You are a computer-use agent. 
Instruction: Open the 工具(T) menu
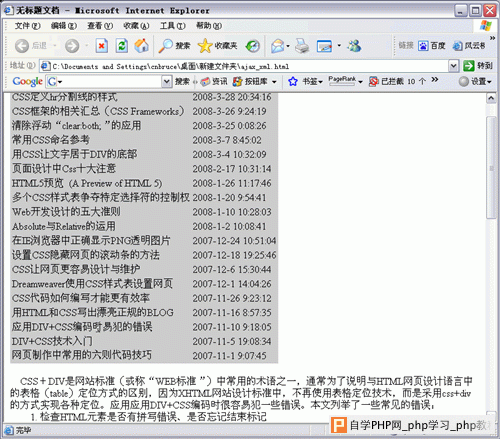click(172, 26)
